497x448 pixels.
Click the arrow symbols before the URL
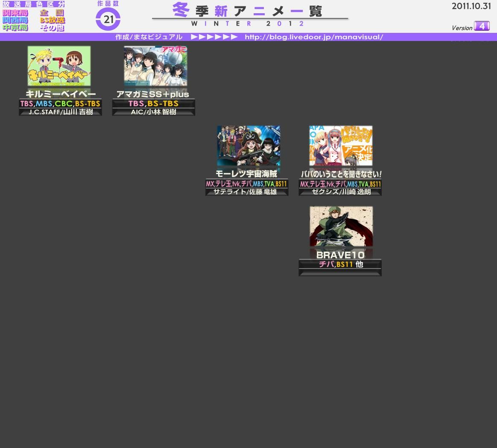[214, 37]
